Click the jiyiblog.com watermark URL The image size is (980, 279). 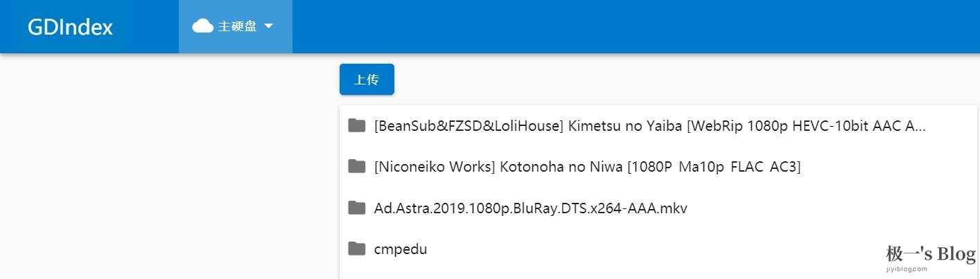click(x=907, y=269)
